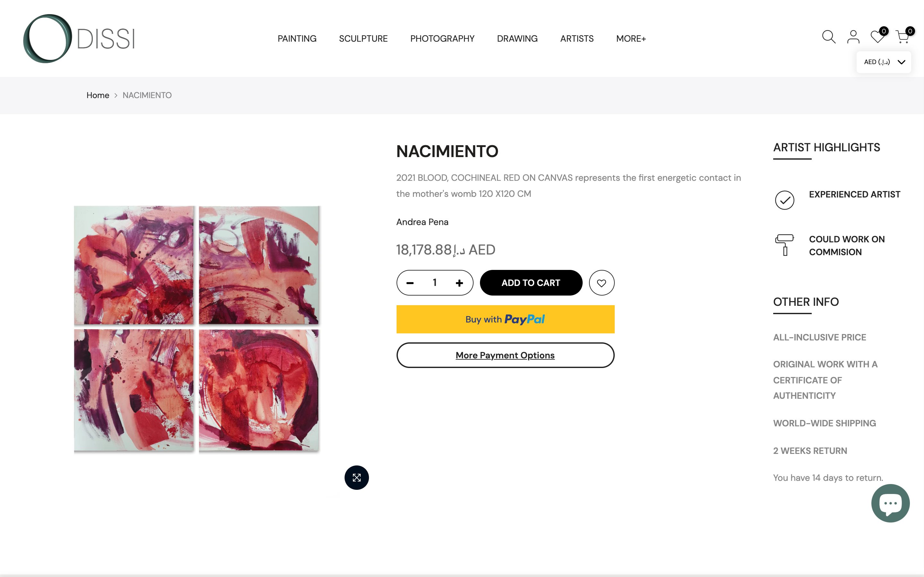This screenshot has width=924, height=577.
Task: Go to Home breadcrumb link
Action: click(x=98, y=96)
